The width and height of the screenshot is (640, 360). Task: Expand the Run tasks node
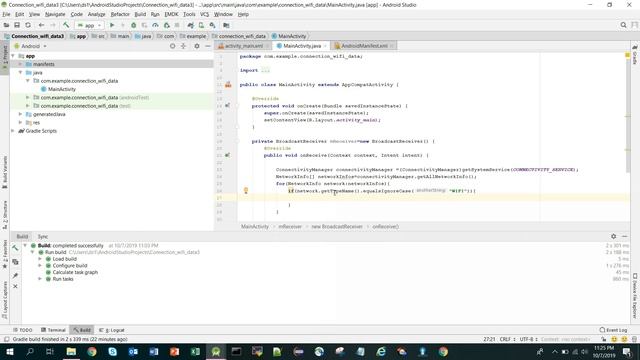pyautogui.click(x=40, y=279)
